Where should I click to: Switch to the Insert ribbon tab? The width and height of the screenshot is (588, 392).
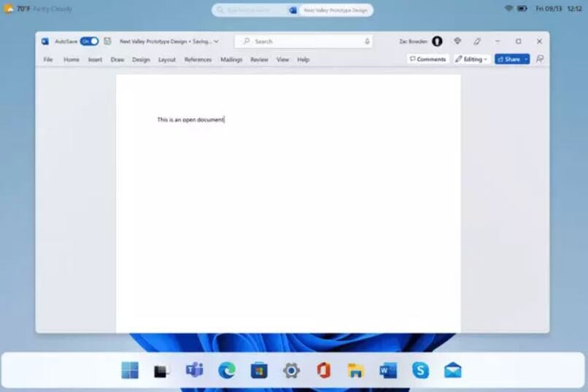click(95, 60)
